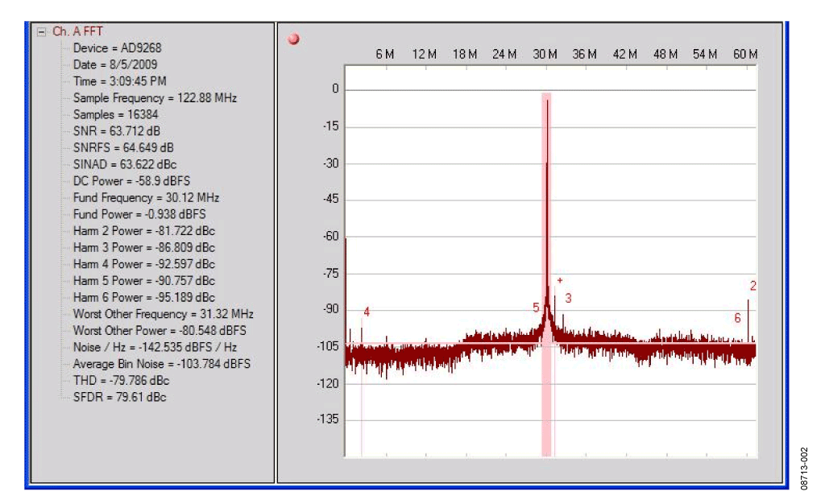Image resolution: width=825 pixels, height=504 pixels.
Task: Select the THD = -79.786 dBc entry
Action: click(121, 380)
